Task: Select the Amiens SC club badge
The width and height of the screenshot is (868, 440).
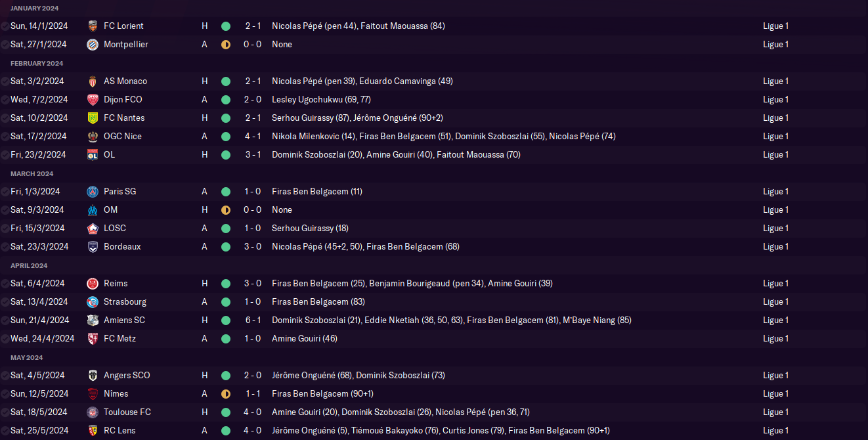Action: click(93, 320)
